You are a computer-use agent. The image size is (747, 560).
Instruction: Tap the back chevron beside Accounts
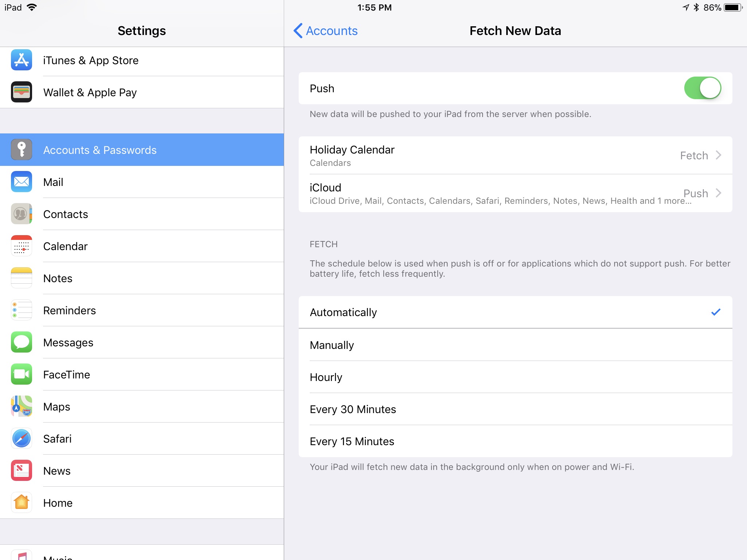coord(298,31)
